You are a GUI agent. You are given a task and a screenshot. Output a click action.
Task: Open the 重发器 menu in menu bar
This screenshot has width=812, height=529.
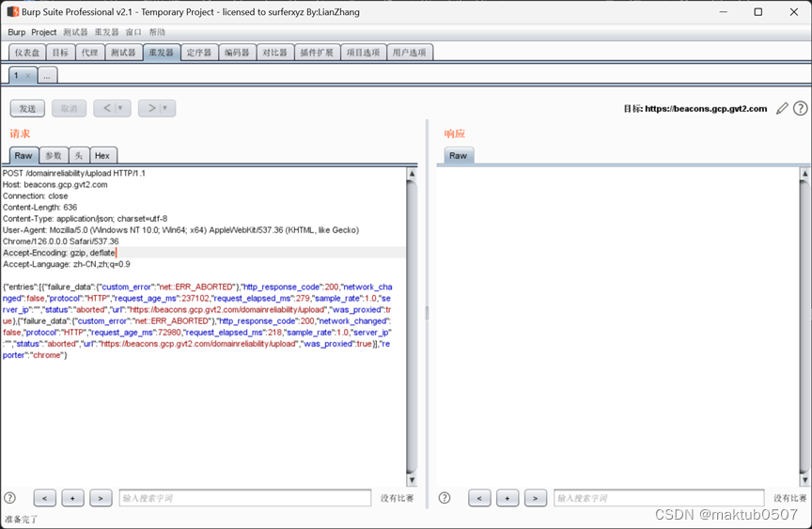click(x=107, y=32)
